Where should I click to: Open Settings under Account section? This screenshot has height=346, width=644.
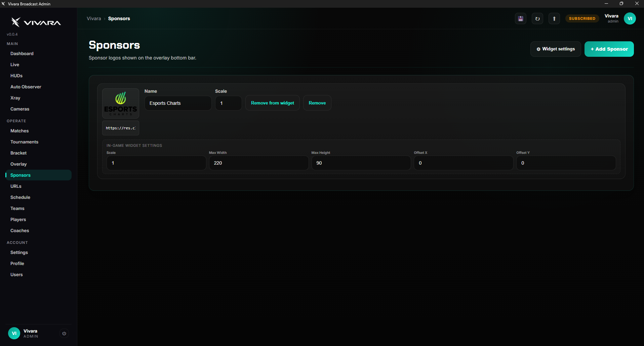pyautogui.click(x=19, y=252)
